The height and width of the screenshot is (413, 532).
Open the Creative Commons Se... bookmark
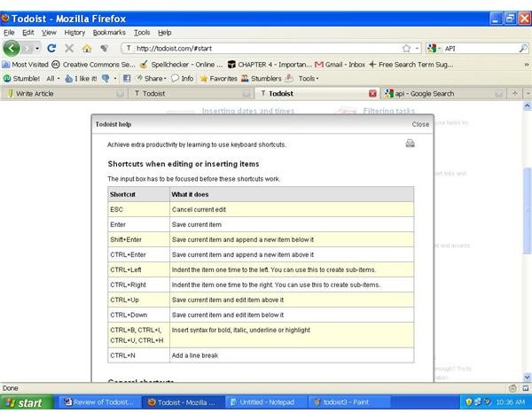click(x=93, y=65)
